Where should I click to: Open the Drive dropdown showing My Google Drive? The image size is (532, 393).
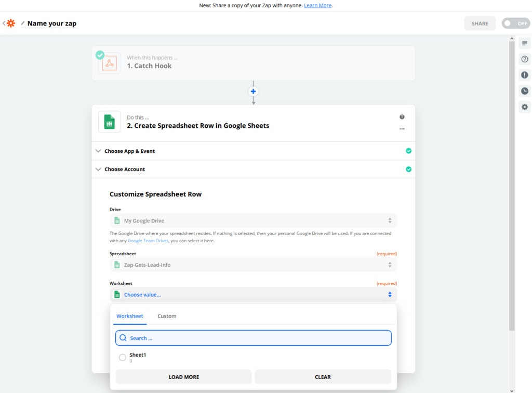pos(253,220)
